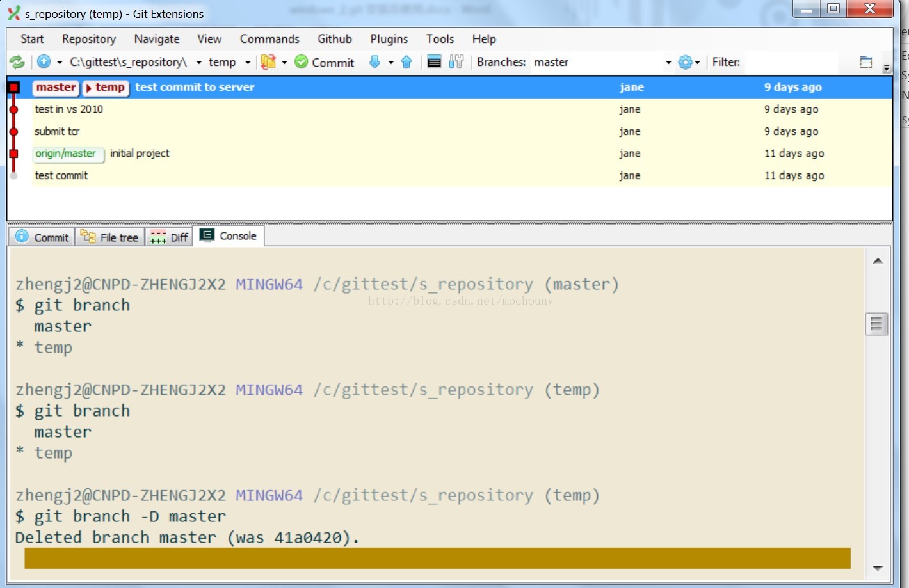Switch to the Commit info tab

(42, 237)
